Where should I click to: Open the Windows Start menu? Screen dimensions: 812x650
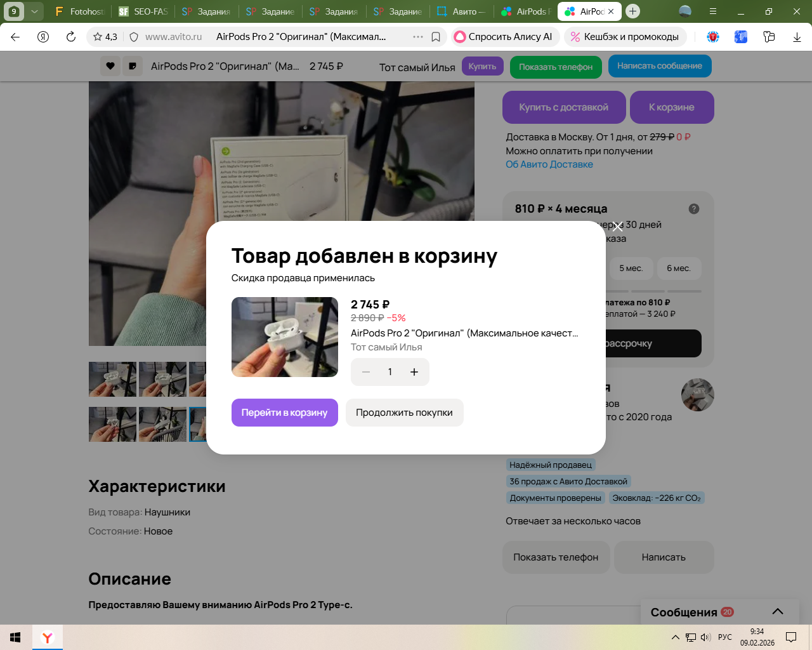pos(16,637)
